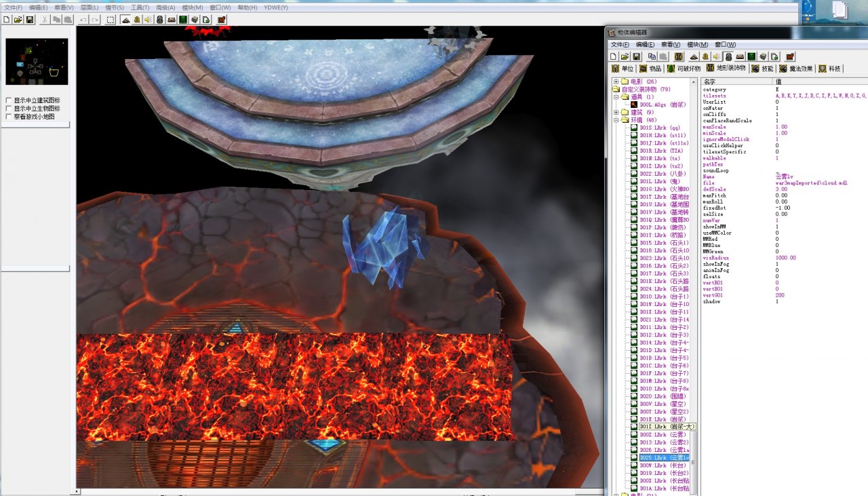
Task: Open 情节(S) menu in main window
Action: [114, 7]
